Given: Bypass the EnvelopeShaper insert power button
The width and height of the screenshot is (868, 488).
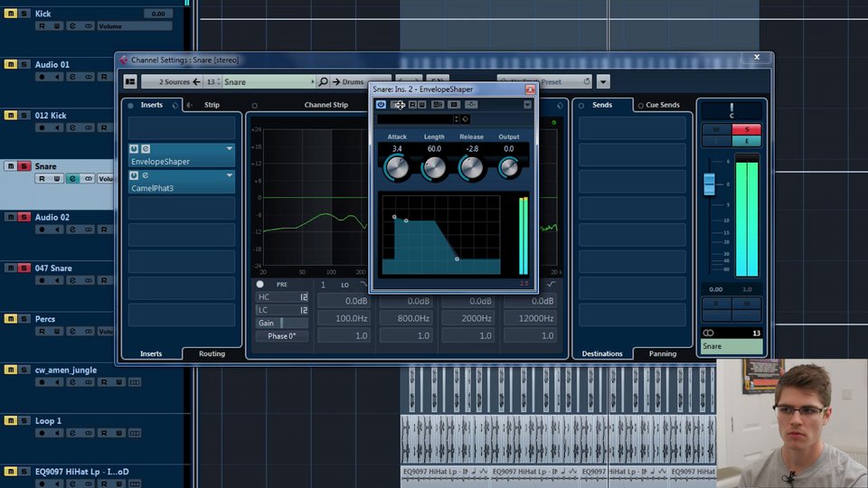Looking at the screenshot, I should (x=134, y=149).
